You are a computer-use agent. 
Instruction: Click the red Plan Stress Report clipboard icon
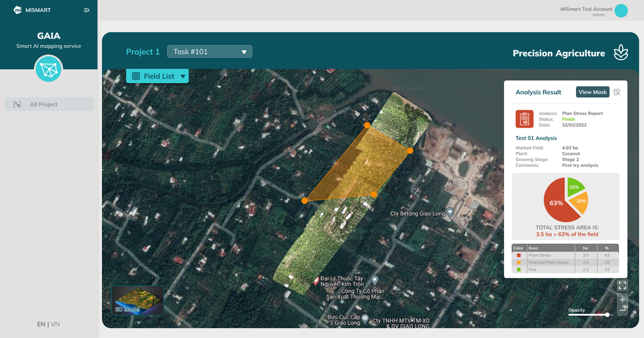click(525, 119)
